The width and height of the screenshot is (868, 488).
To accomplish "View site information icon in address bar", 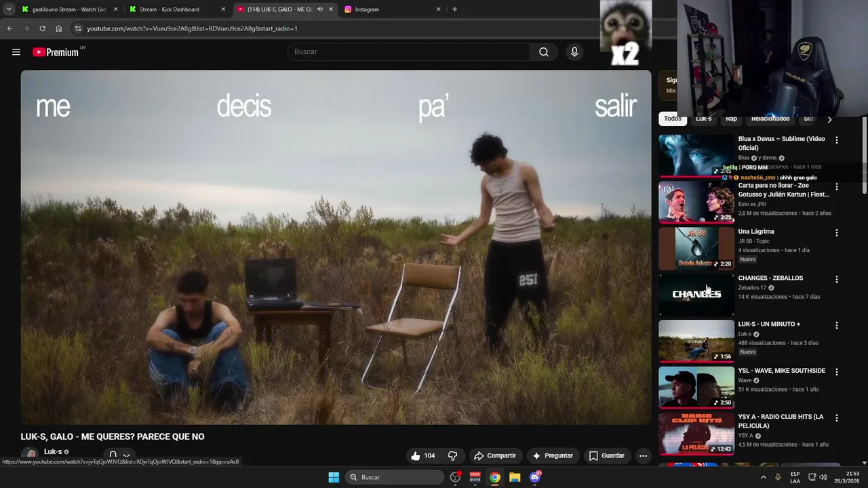I will (78, 28).
